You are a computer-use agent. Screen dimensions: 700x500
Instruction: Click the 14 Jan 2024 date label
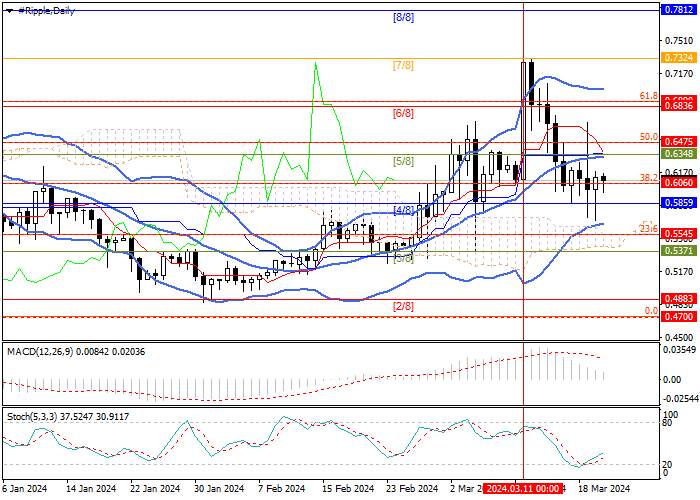[91, 488]
